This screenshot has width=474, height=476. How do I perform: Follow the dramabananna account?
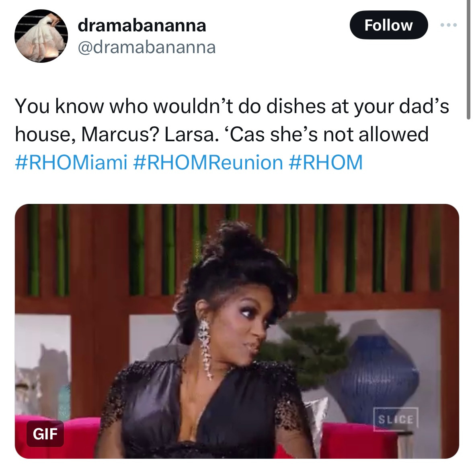389,25
